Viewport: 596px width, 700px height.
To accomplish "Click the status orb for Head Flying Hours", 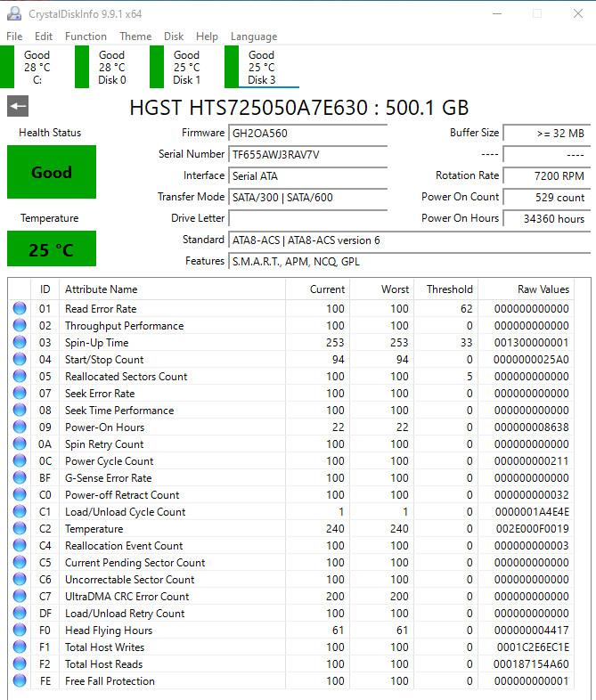I will [x=20, y=630].
